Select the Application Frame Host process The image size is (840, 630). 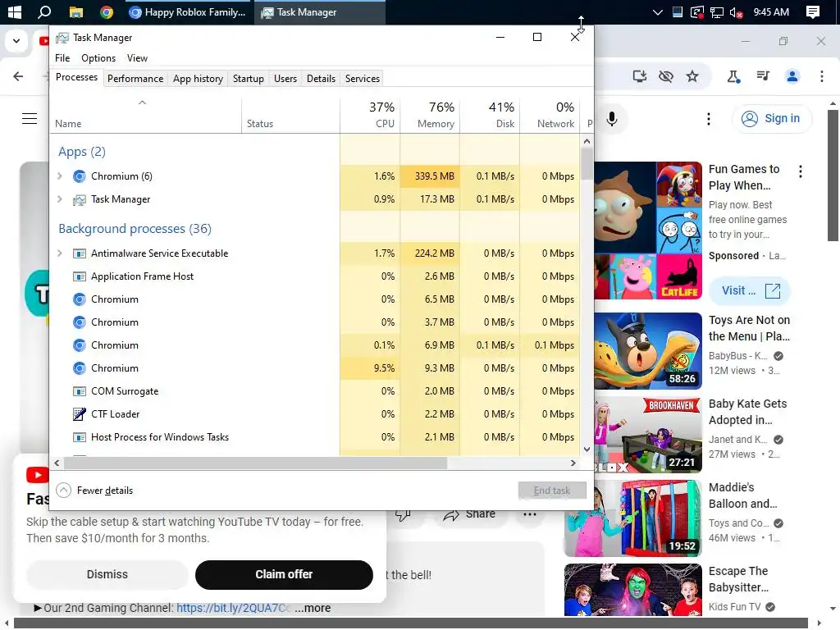click(314, 276)
